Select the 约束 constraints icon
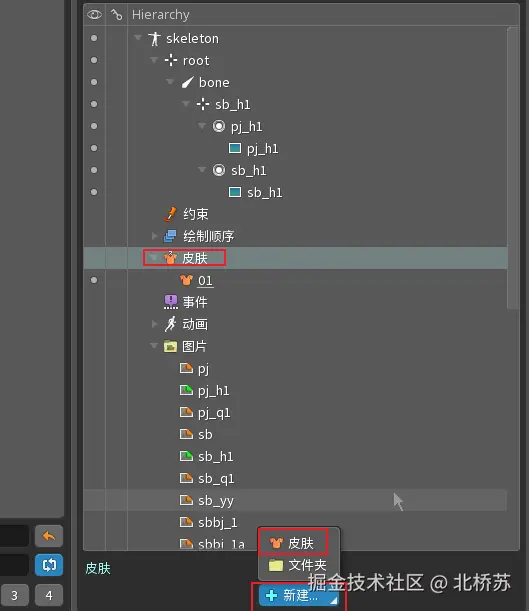Screen dimensions: 529x611 pyautogui.click(x=170, y=214)
